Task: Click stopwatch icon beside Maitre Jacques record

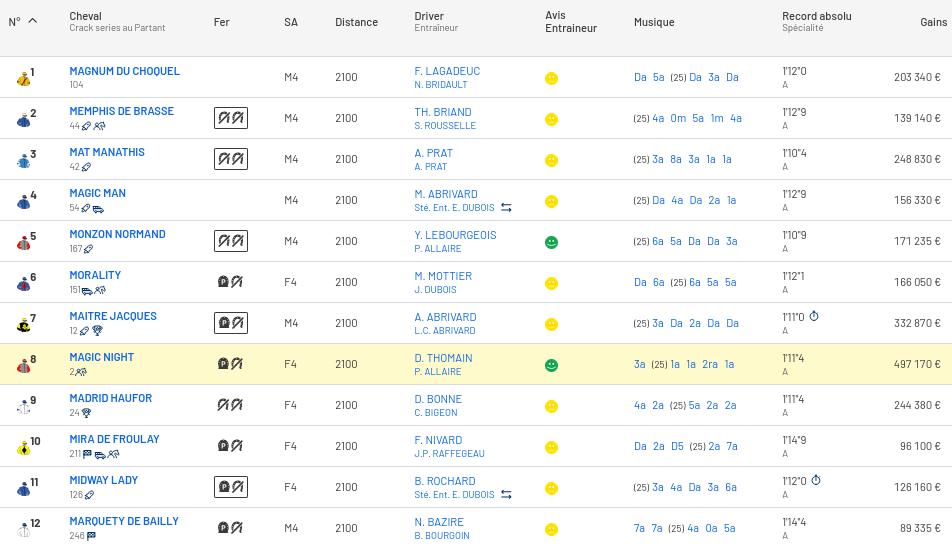Action: (x=814, y=317)
